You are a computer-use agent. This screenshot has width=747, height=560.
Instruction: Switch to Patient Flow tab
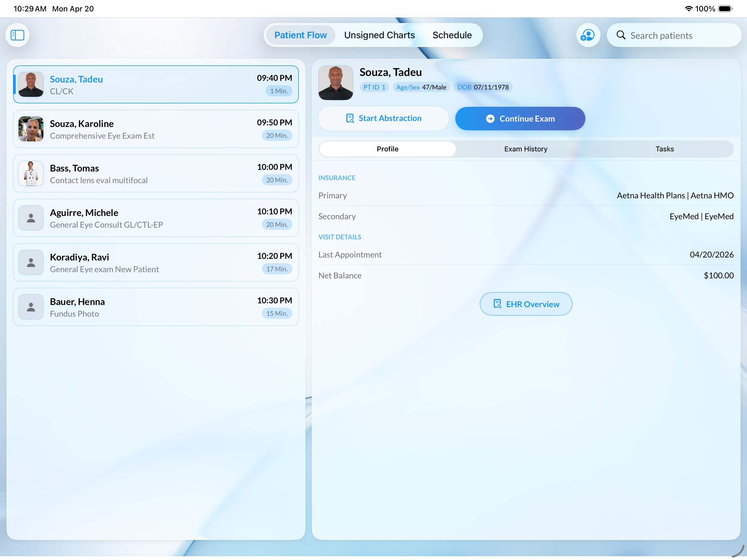pos(300,35)
